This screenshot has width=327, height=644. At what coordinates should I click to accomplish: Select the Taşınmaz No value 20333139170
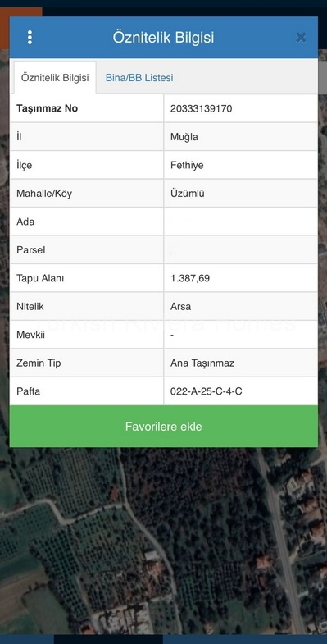point(201,108)
